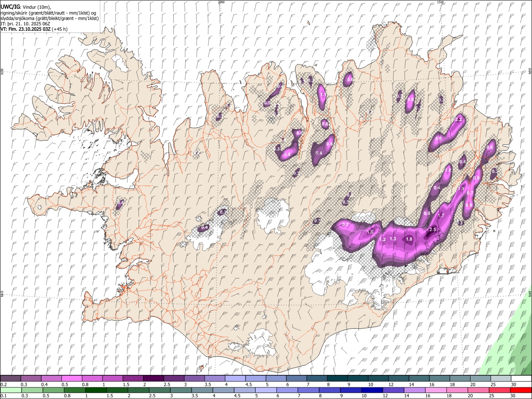The height and width of the screenshot is (399, 532).
Task: Click the 2.2 snowfall value in the northeast
Action: [x=459, y=119]
